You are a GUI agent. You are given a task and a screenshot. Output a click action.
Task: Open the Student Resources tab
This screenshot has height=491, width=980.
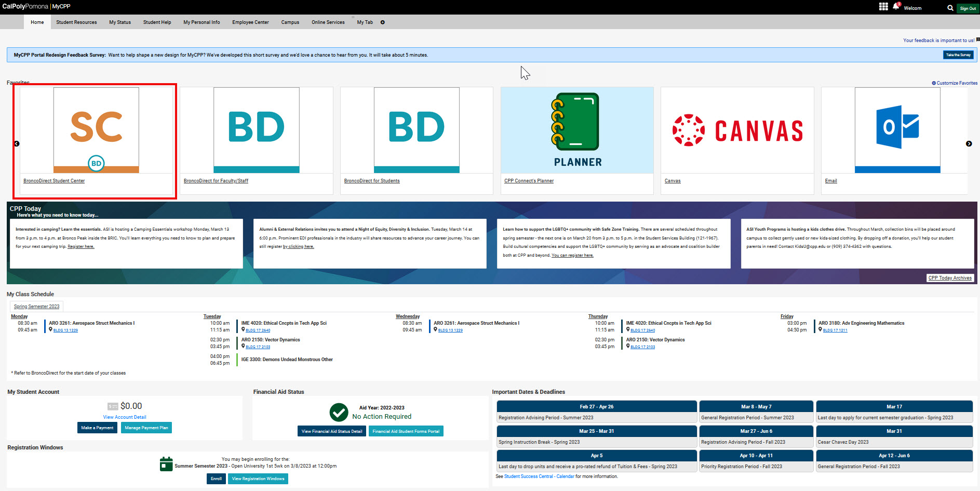76,22
